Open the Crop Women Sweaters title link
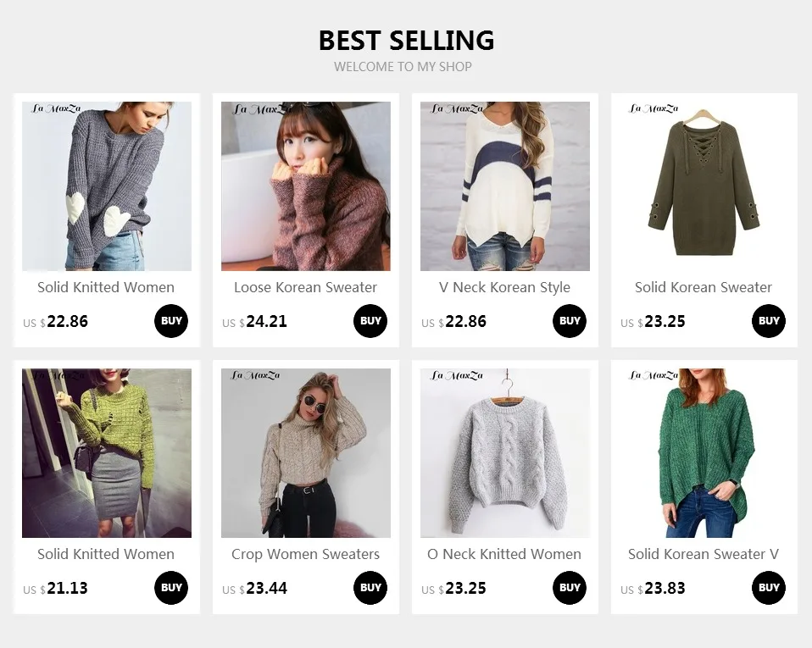The image size is (812, 648). (305, 554)
